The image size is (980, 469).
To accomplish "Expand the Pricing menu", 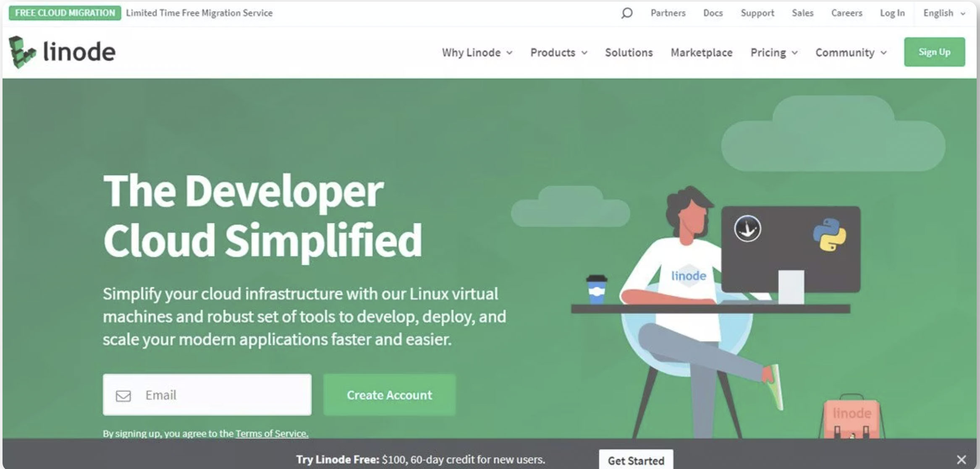I will click(x=774, y=52).
